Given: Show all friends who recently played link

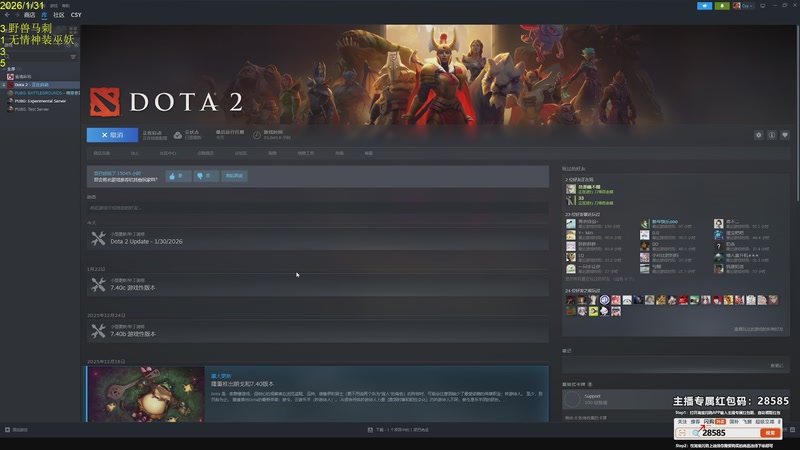Looking at the screenshot, I should point(599,279).
